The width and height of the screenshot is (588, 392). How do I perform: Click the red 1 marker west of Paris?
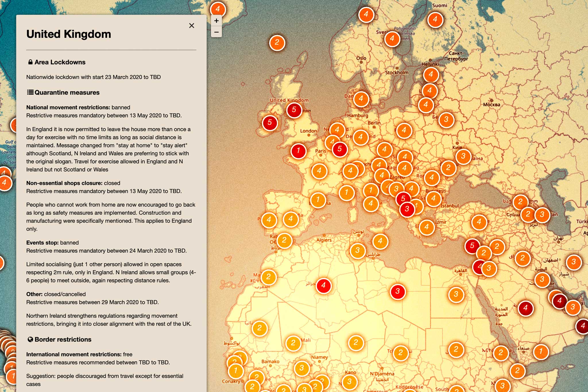pyautogui.click(x=298, y=151)
